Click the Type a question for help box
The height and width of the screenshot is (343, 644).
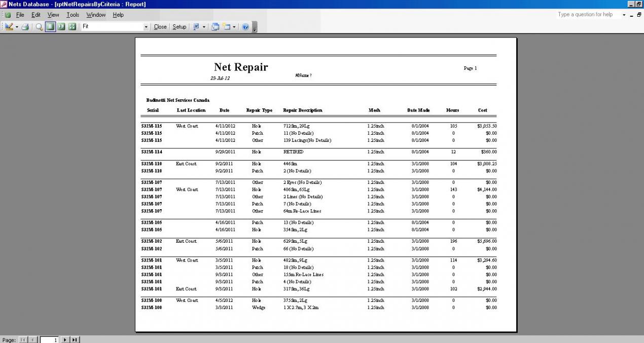pos(588,15)
